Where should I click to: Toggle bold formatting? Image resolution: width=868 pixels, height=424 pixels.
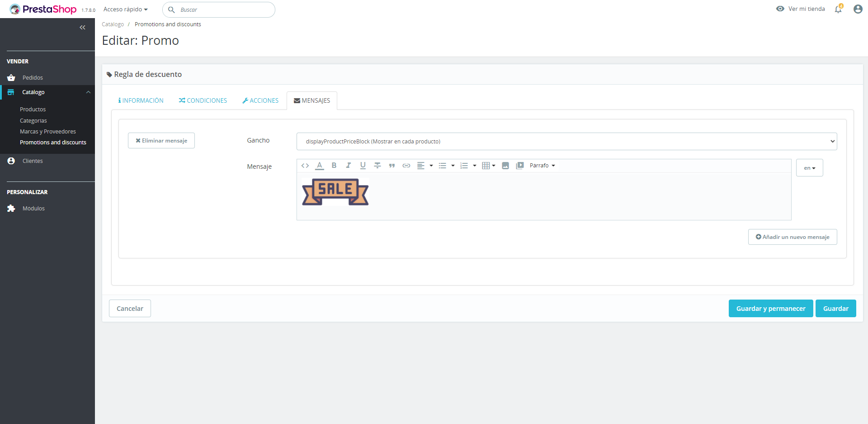334,166
